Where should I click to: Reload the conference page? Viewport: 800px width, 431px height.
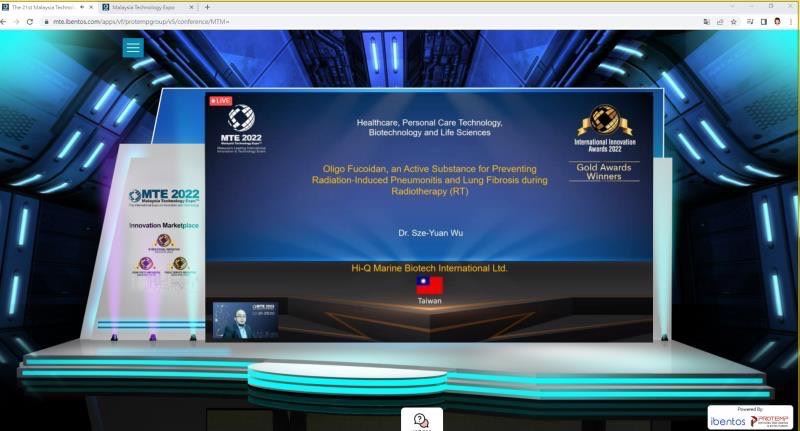click(x=30, y=21)
